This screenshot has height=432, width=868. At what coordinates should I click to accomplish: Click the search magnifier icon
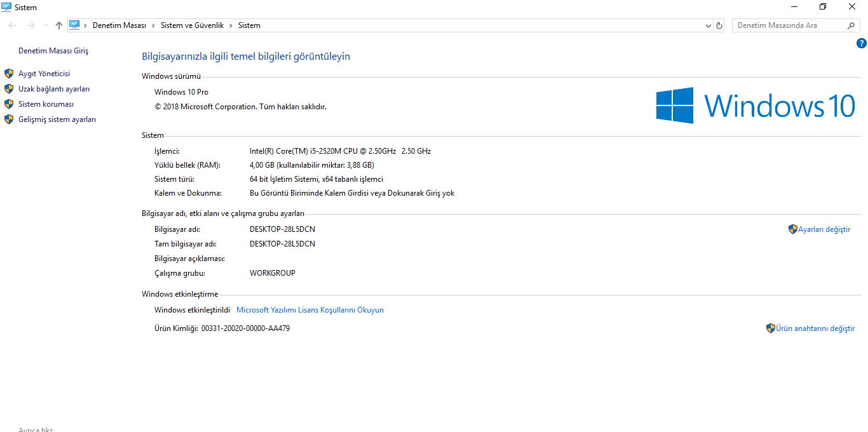(x=851, y=25)
